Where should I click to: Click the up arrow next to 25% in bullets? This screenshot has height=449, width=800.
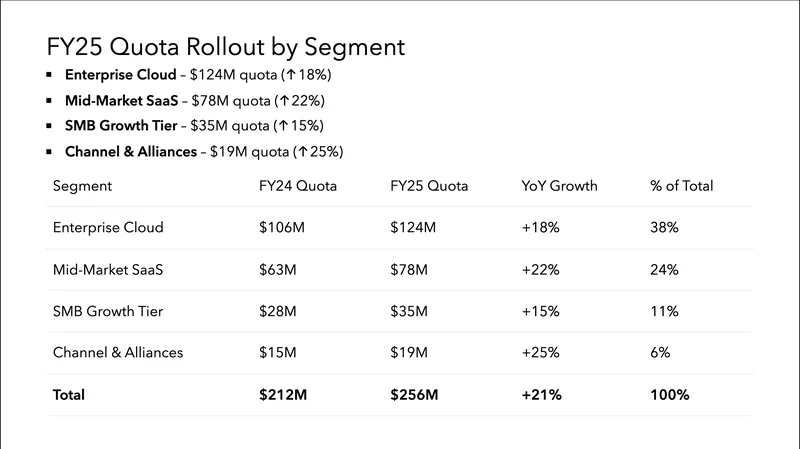[x=309, y=152]
